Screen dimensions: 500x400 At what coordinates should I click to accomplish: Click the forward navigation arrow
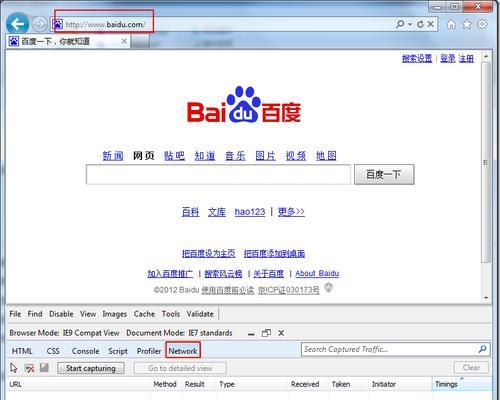coord(40,24)
